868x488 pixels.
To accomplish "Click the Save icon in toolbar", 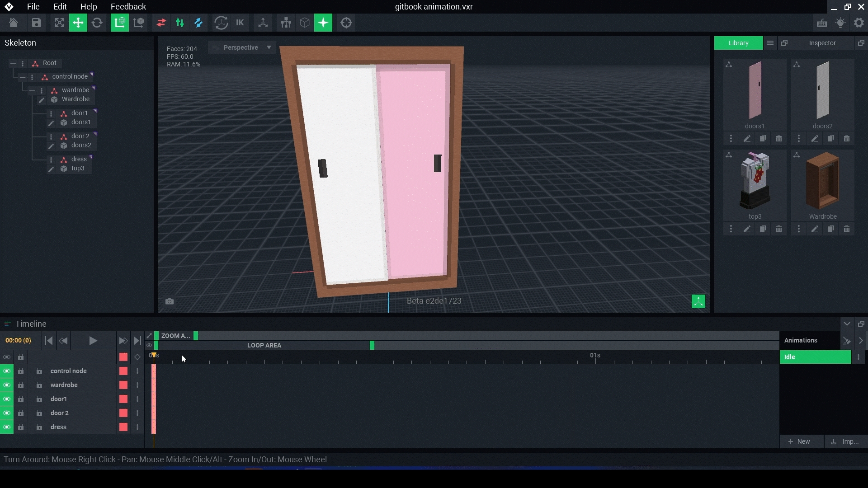I will [x=36, y=23].
